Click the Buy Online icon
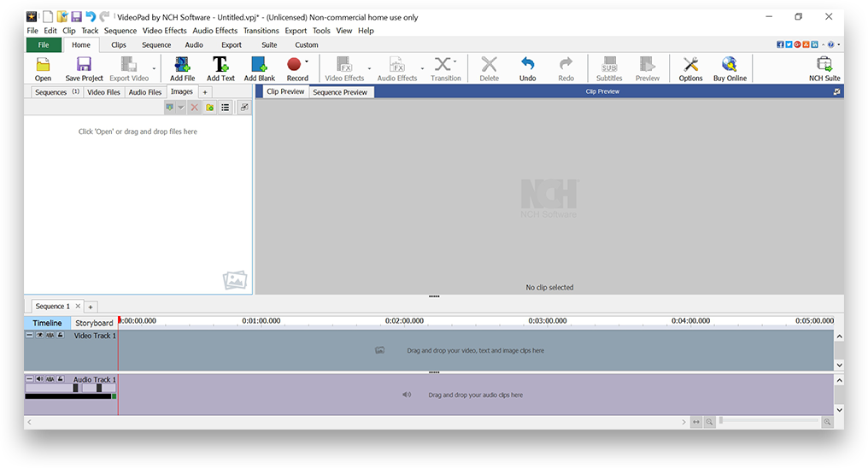The width and height of the screenshot is (868, 468). coord(730,65)
